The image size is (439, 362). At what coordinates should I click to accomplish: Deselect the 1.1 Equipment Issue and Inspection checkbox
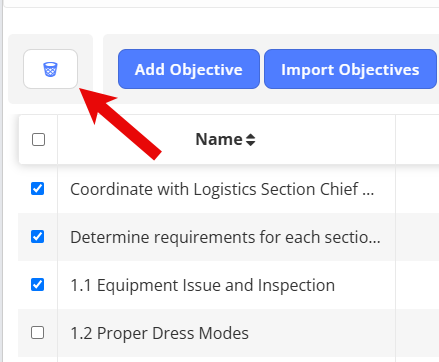pos(37,285)
